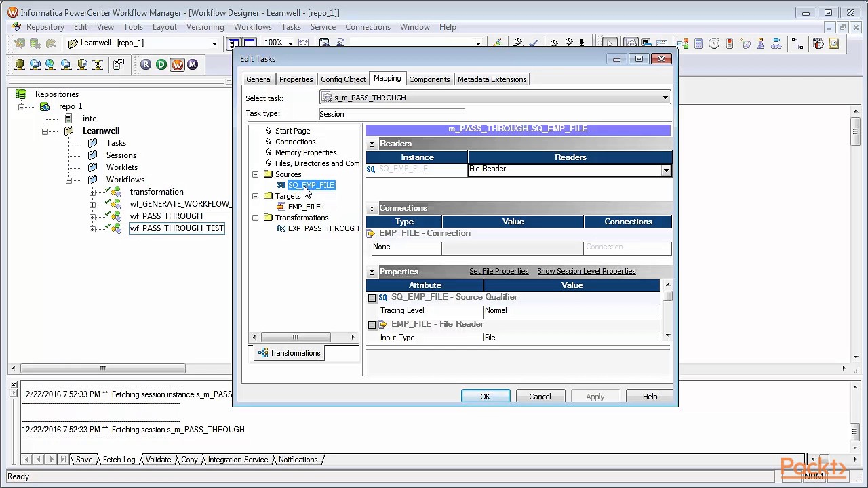Select Memory Properties in session tree

click(x=305, y=152)
